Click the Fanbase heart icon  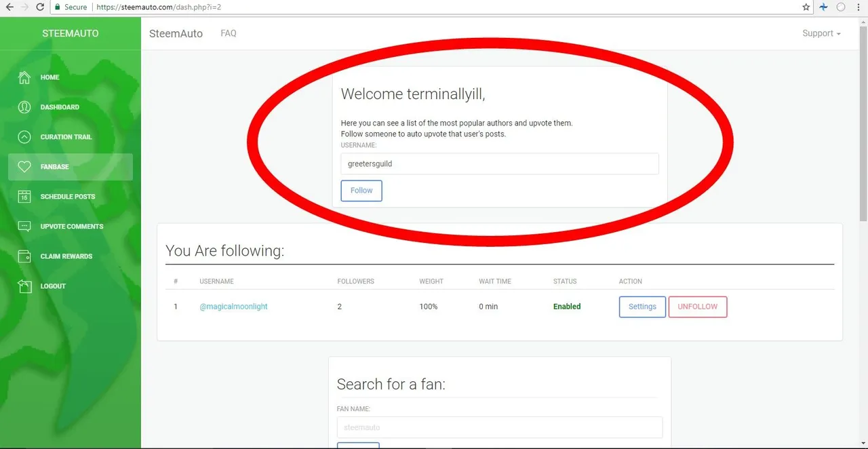(24, 167)
